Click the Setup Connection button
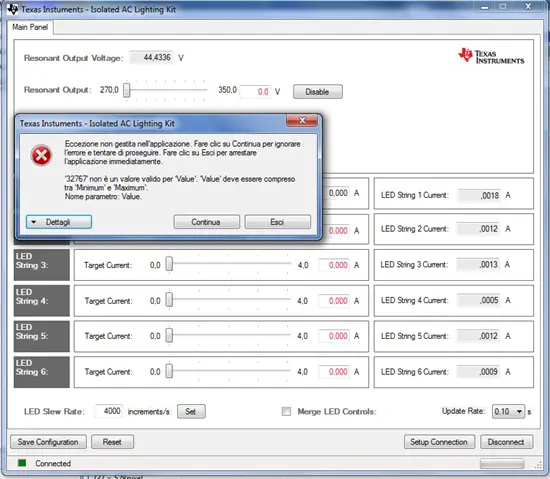 click(440, 442)
